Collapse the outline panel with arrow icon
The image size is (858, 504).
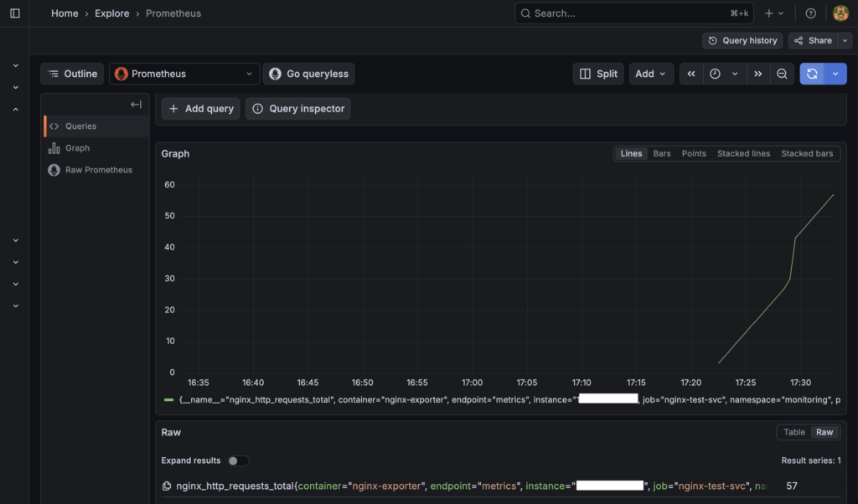(136, 105)
